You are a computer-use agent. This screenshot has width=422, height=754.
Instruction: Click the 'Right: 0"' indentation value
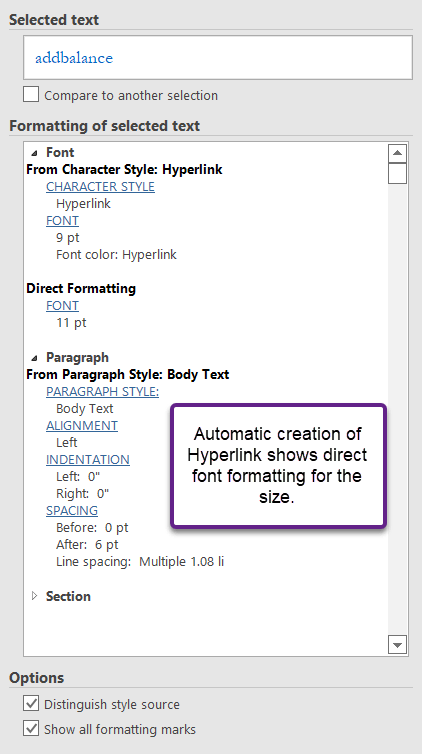pyautogui.click(x=83, y=493)
